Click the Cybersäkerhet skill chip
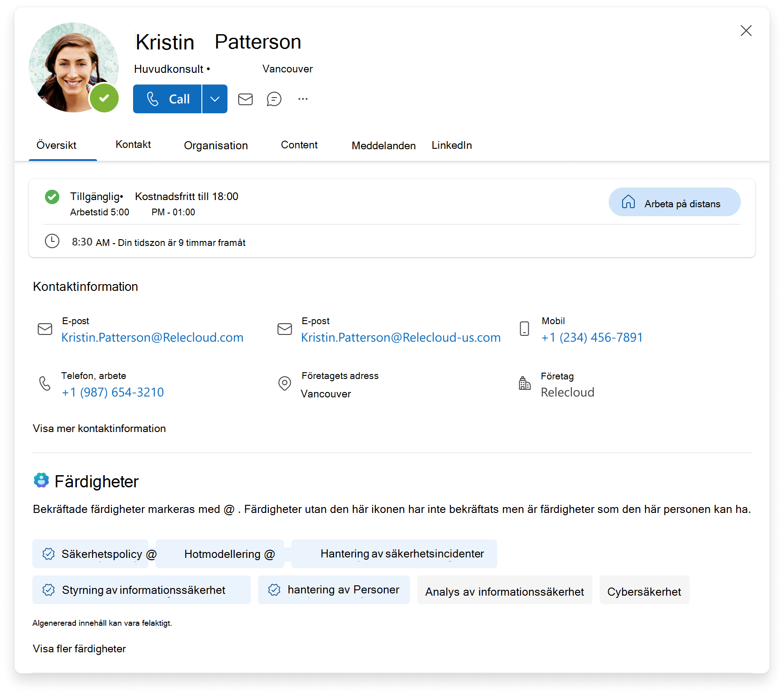The height and width of the screenshot is (695, 784). [645, 590]
